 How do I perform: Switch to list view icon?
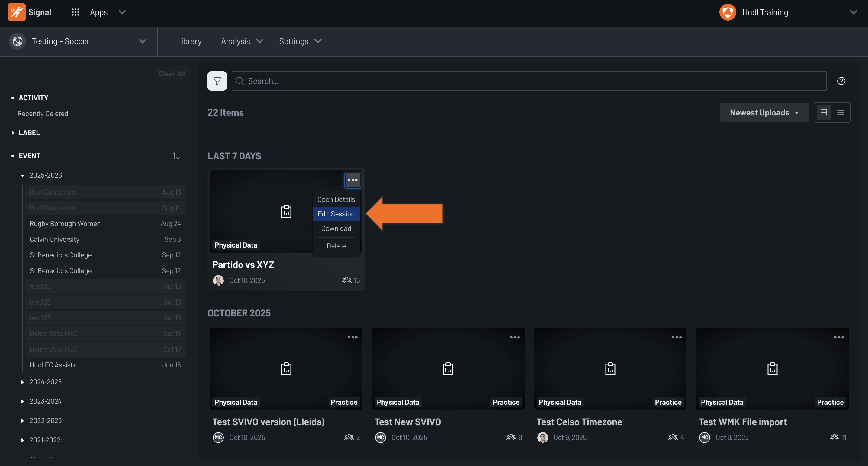tap(841, 112)
